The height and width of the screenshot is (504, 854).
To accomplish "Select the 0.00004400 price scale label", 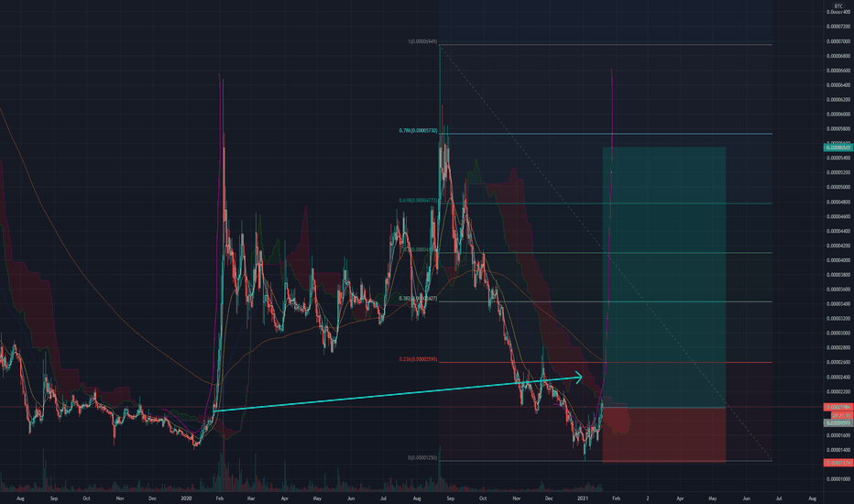I will 838,231.
